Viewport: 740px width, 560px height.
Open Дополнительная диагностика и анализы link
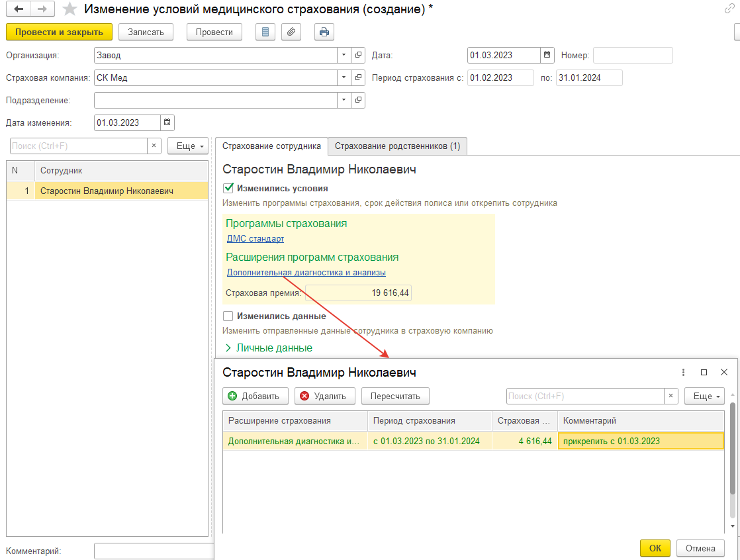coord(306,272)
